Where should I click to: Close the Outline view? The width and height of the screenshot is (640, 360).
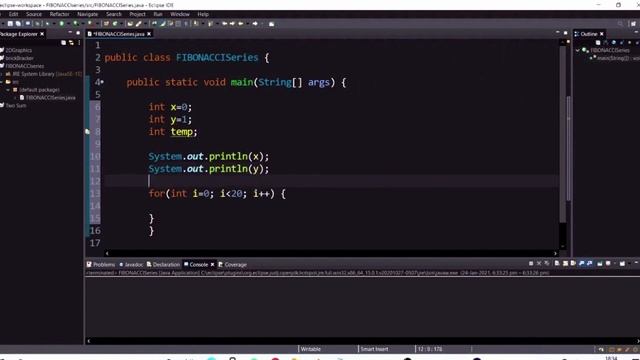pos(602,34)
